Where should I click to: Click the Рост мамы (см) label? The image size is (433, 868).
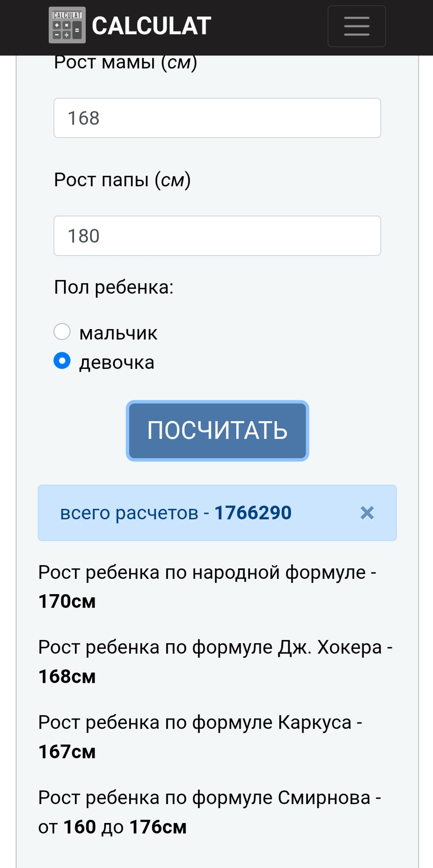(126, 63)
